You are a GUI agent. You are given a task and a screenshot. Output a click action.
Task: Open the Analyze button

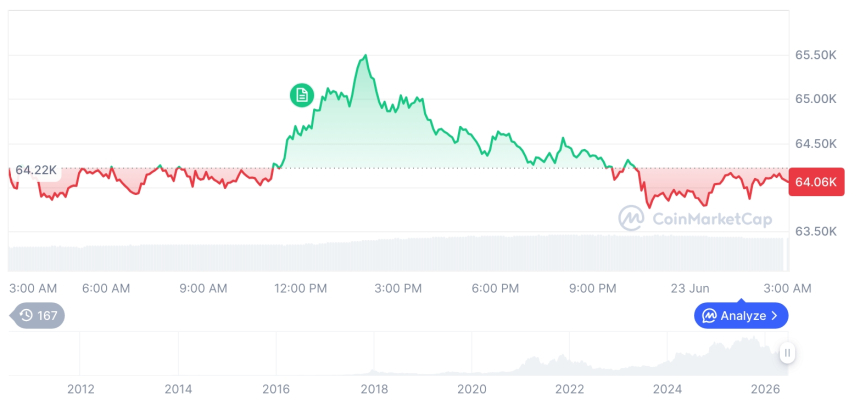[x=741, y=316]
